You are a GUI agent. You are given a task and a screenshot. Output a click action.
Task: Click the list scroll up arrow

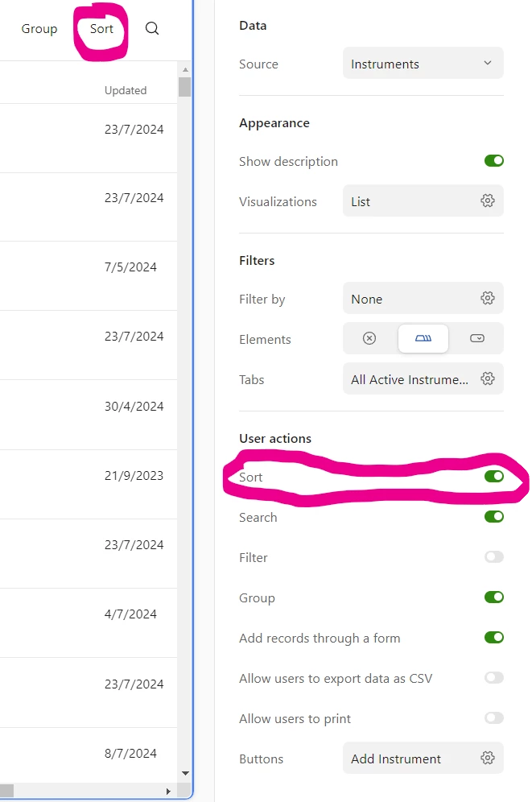click(x=185, y=69)
